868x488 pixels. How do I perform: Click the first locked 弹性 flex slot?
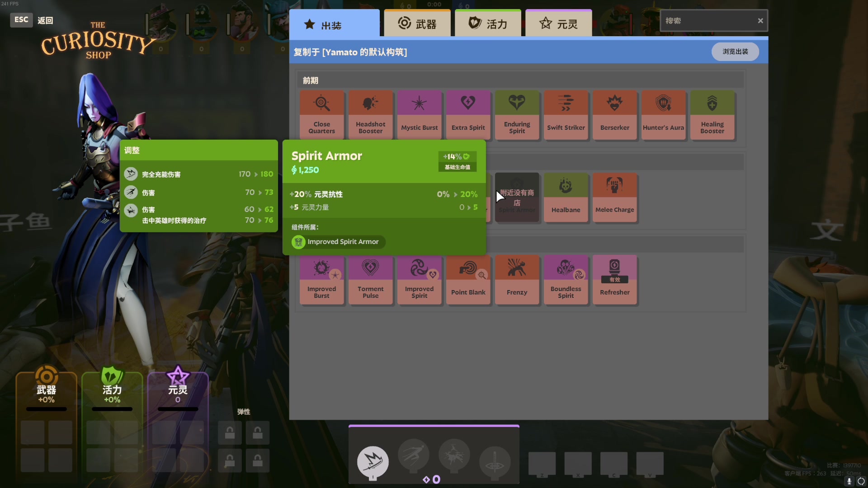click(x=230, y=432)
